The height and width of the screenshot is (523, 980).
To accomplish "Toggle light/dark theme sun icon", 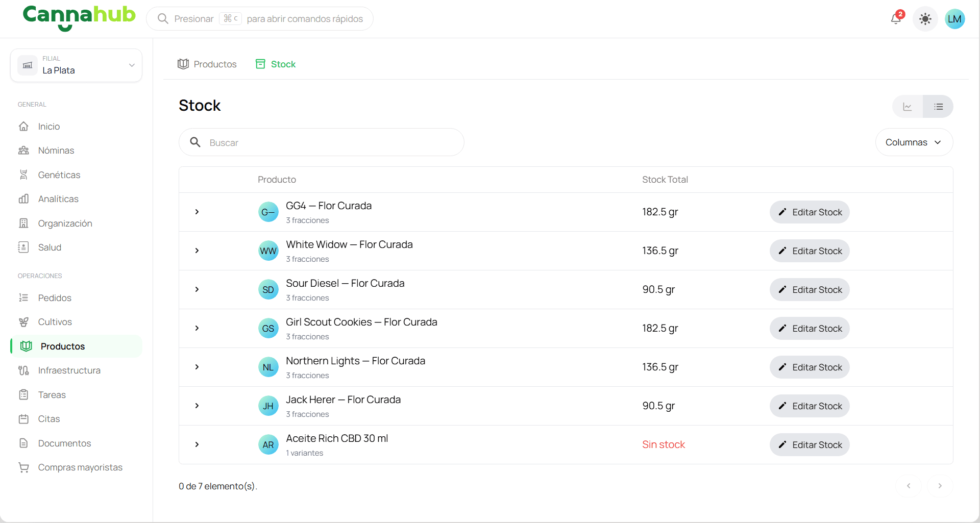I will (x=925, y=19).
